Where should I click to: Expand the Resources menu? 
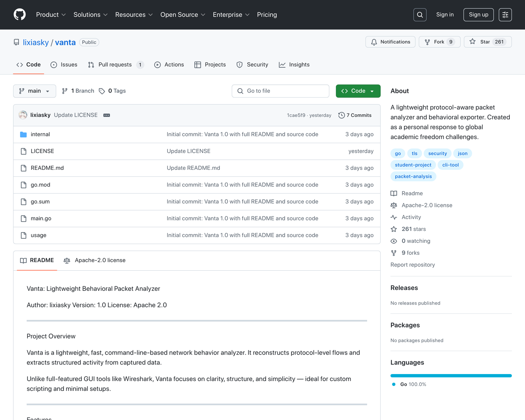(x=134, y=15)
